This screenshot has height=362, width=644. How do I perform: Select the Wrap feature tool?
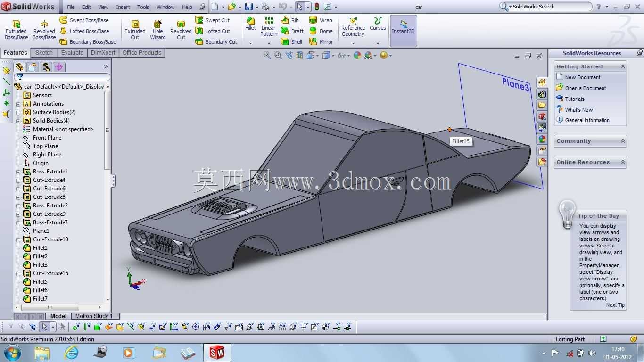click(321, 20)
